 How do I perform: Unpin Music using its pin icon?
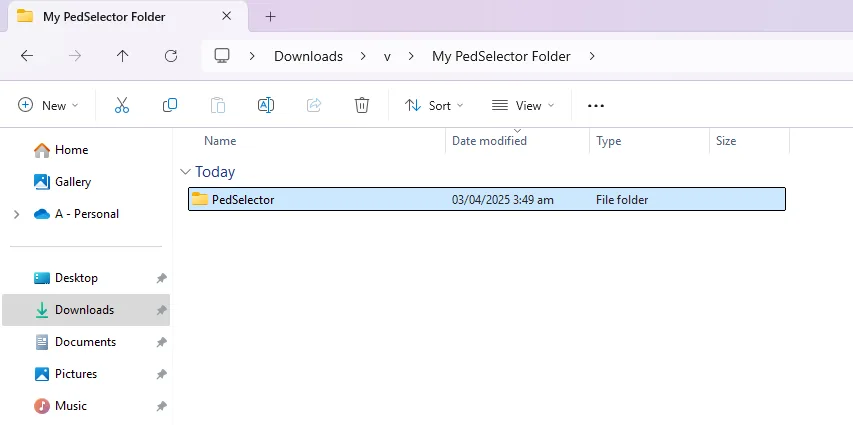(161, 406)
